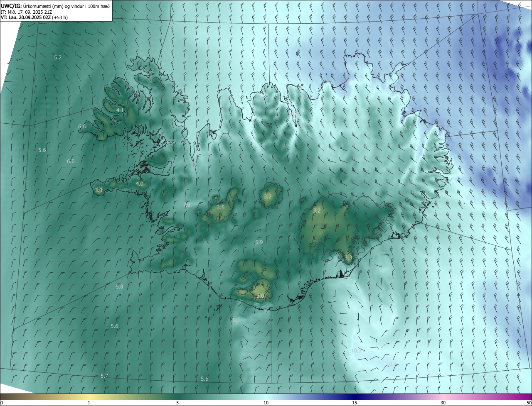Click the '15' tick on the color scale
The height and width of the screenshot is (406, 532).
[355, 403]
